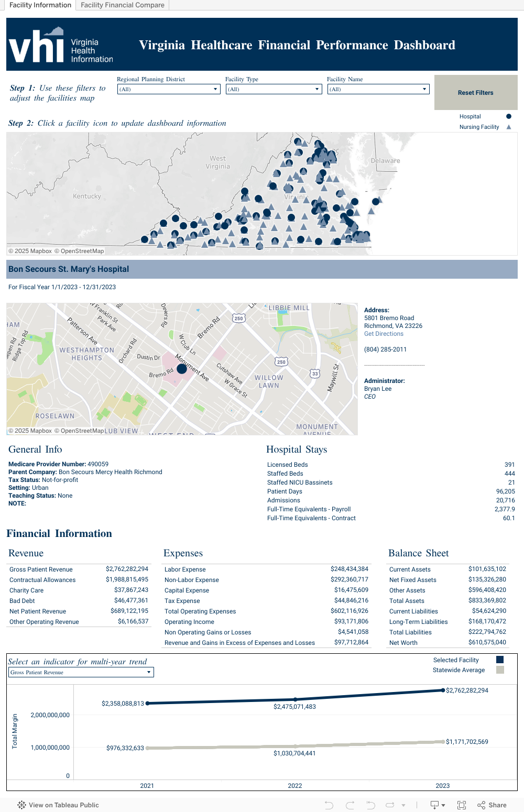The image size is (524, 812).
Task: Open the Download dropdown icon
Action: coord(438,805)
